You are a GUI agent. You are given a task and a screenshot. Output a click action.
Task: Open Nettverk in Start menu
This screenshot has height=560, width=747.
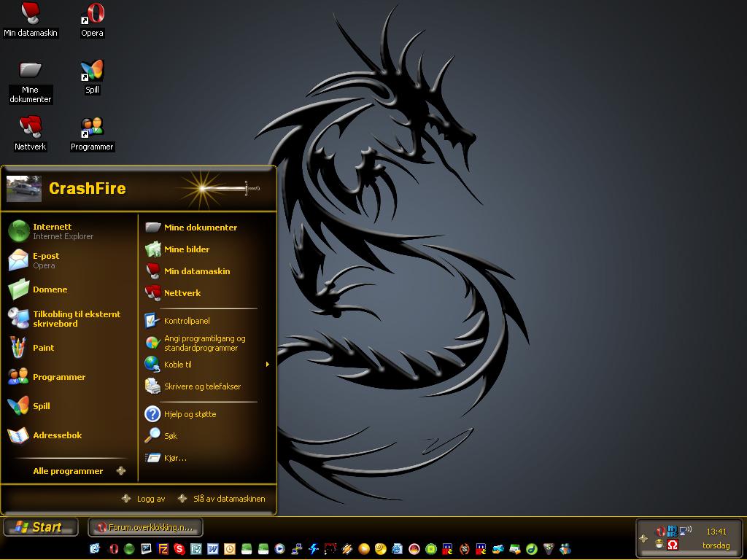click(x=207, y=293)
